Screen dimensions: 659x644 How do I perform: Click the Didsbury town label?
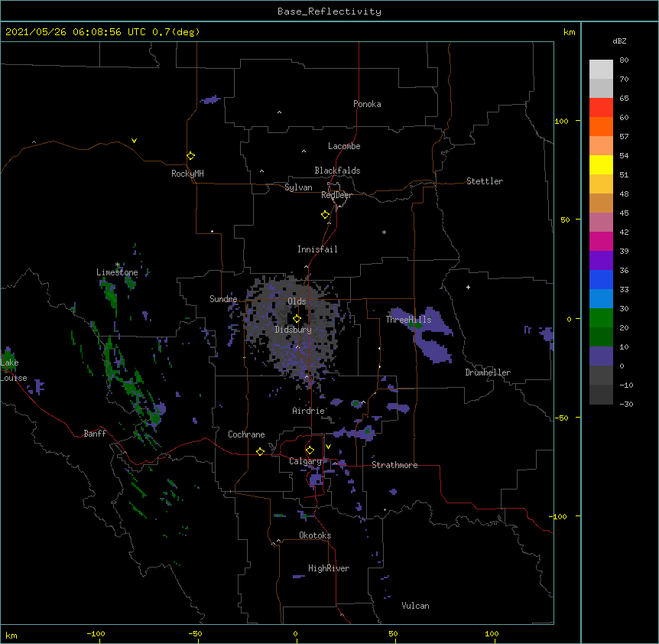293,330
